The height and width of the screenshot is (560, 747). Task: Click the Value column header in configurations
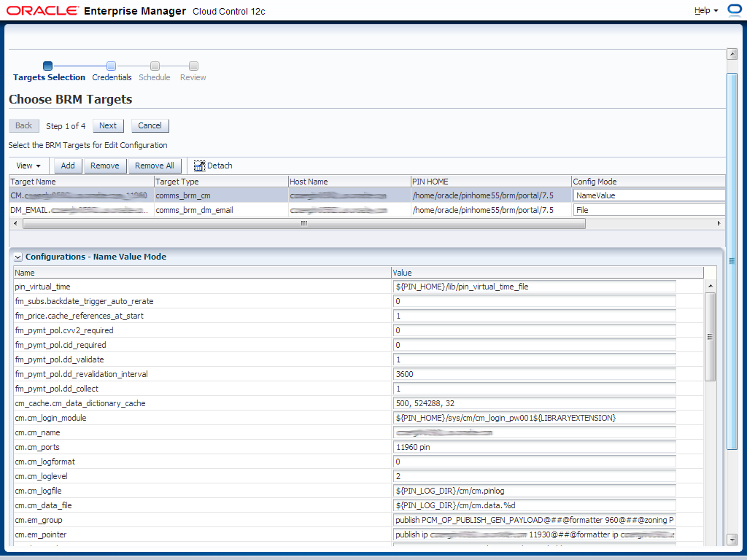[547, 273]
